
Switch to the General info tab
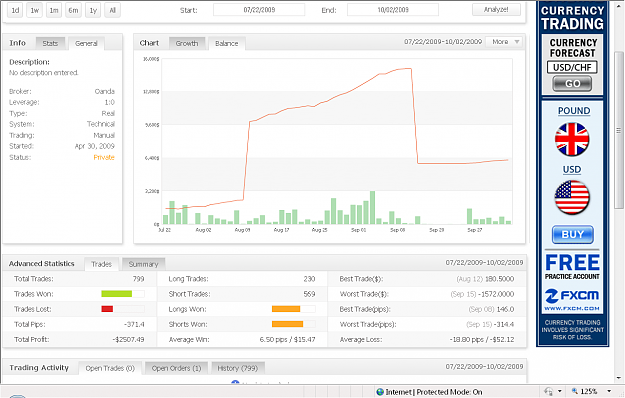(86, 43)
